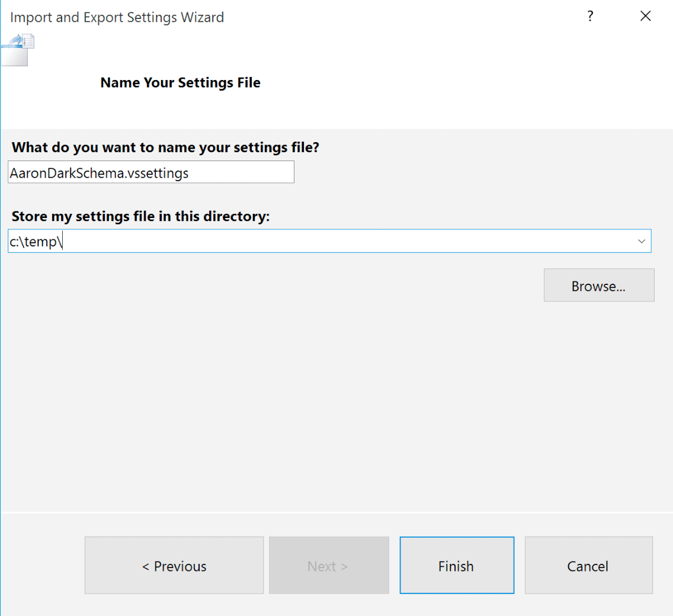This screenshot has height=616, width=673.
Task: Click the 'What do you want to name' label
Action: pos(165,147)
